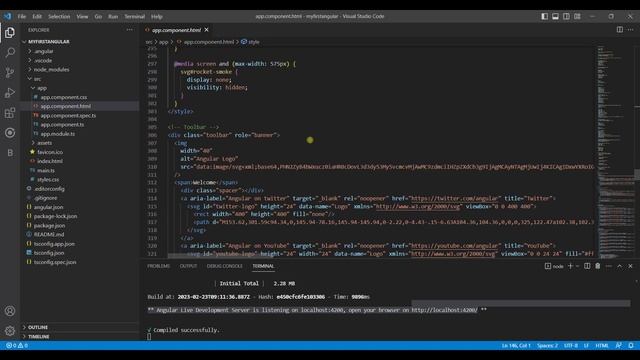The width and height of the screenshot is (640, 360).
Task: Follow the youtube.com/angular link in code
Action: [x=454, y=246]
